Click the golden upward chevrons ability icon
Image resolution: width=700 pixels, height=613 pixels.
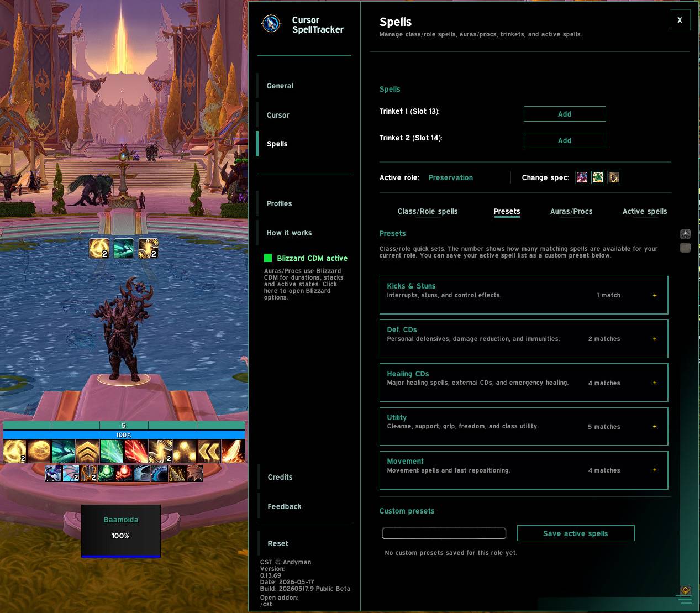point(87,451)
